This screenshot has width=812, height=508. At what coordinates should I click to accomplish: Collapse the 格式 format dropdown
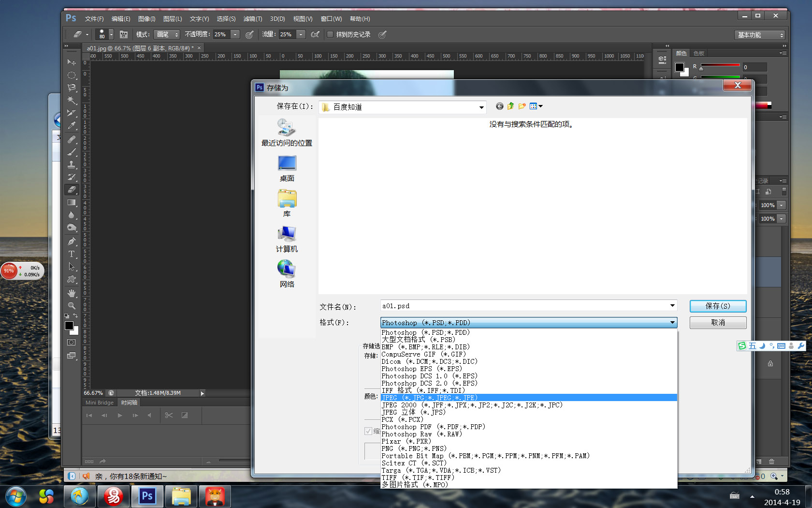click(672, 323)
